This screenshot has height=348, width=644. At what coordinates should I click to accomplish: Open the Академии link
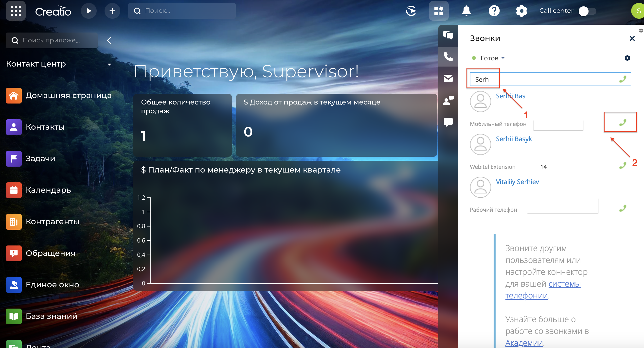point(524,343)
